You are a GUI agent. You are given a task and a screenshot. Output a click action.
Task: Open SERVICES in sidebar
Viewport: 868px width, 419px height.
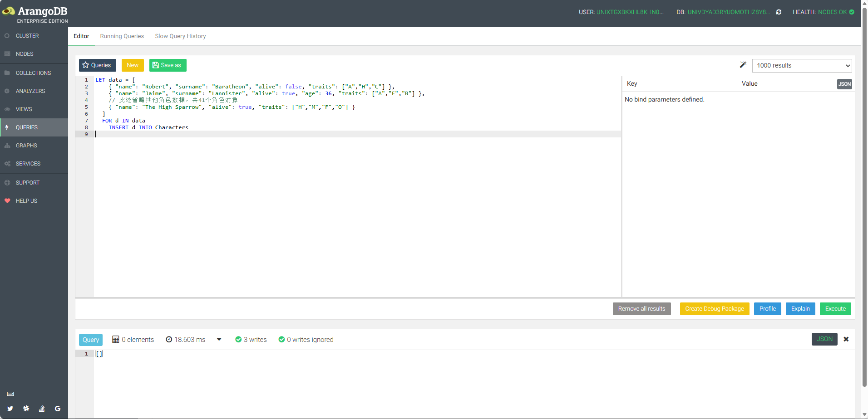pyautogui.click(x=34, y=164)
